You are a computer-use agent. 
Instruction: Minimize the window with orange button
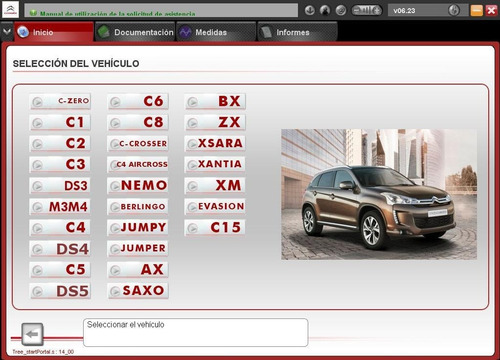477,10
